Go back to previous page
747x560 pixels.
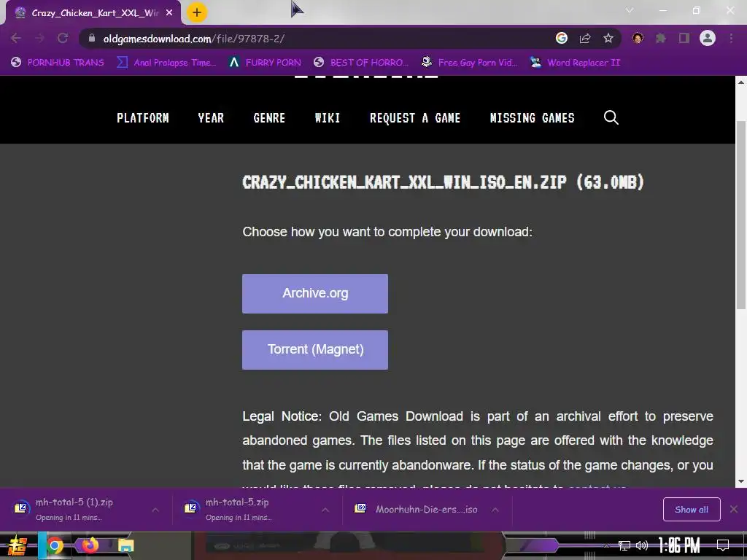point(16,38)
